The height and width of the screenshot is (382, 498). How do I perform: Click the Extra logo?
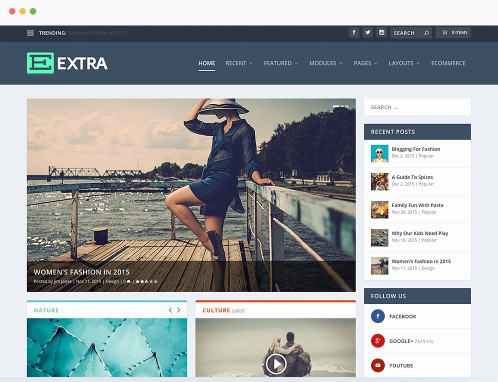[67, 63]
